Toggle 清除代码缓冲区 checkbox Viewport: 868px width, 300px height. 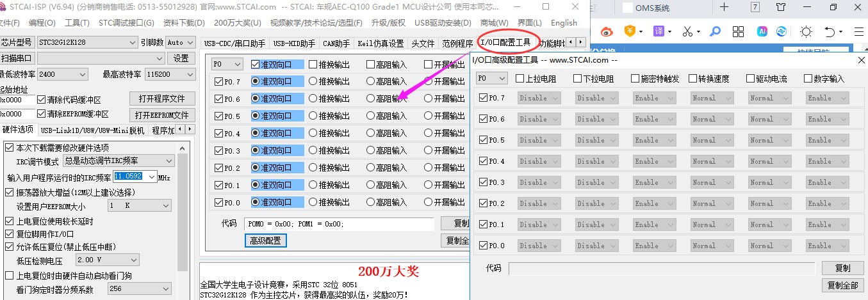click(x=42, y=100)
